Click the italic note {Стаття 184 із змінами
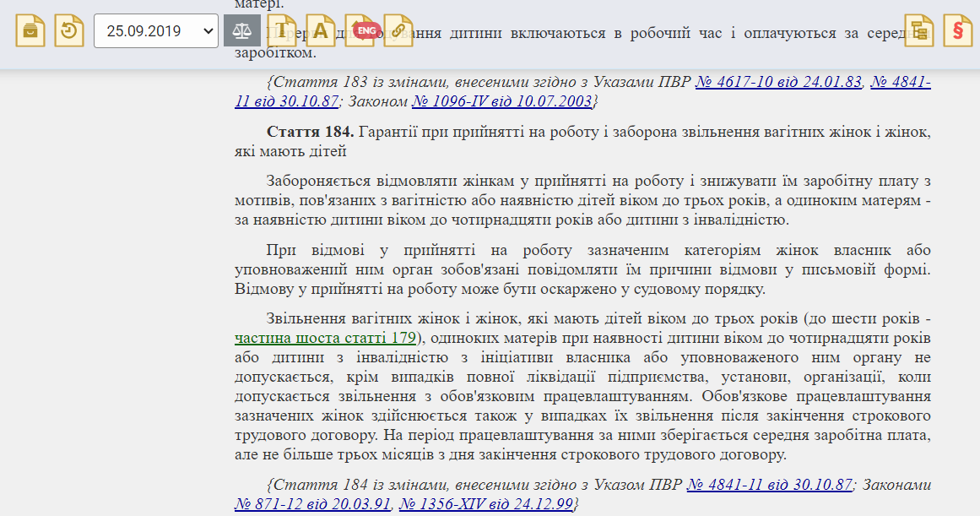This screenshot has width=980, height=516. tap(582, 494)
